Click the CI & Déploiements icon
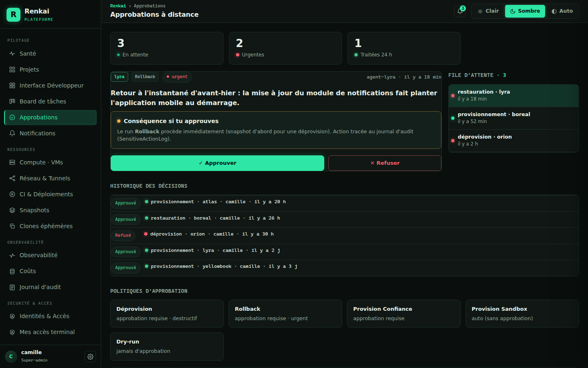 [12, 194]
